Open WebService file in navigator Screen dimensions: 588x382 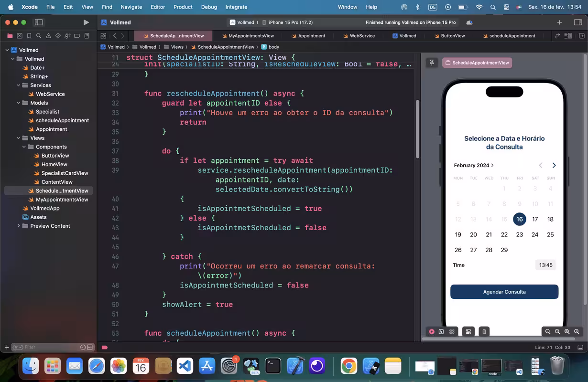coord(50,94)
